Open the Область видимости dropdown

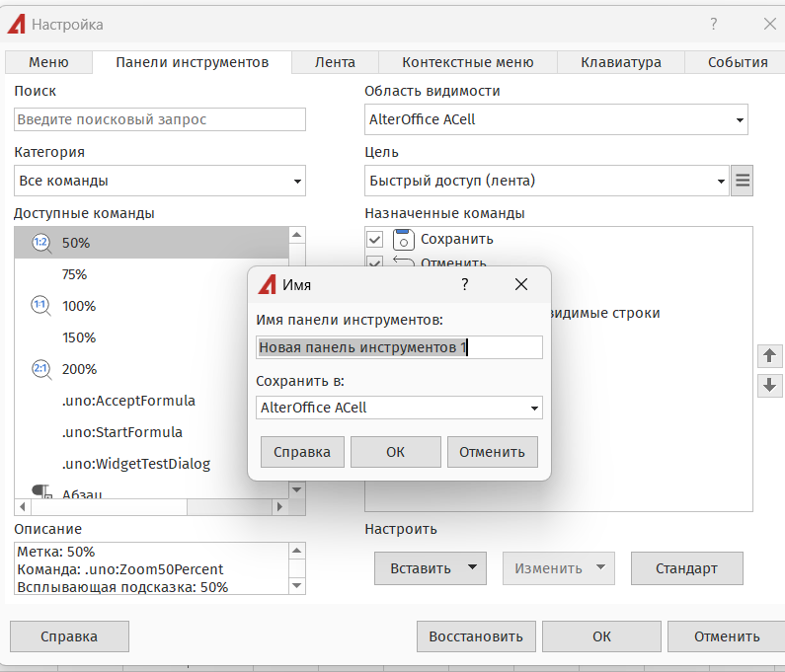(740, 120)
